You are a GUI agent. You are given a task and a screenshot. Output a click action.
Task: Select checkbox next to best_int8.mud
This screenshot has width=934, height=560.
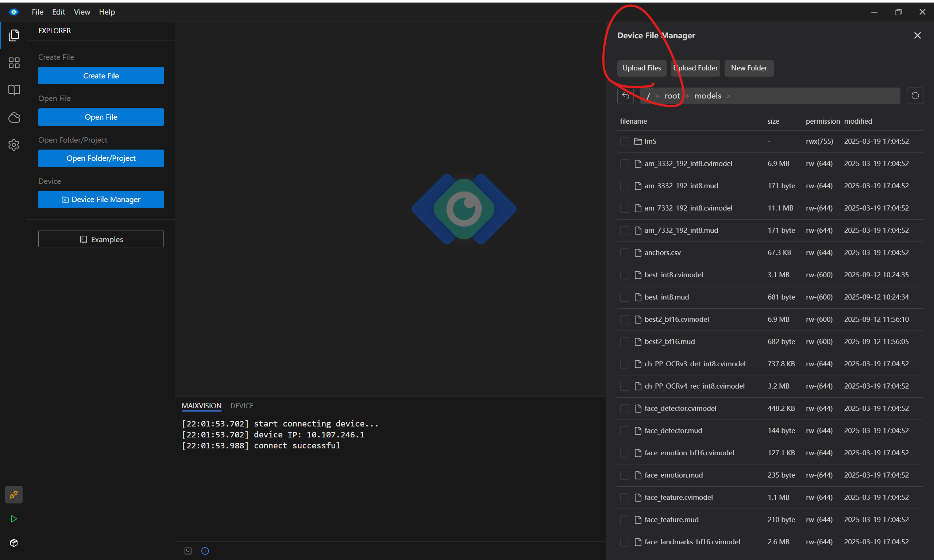[x=624, y=297]
